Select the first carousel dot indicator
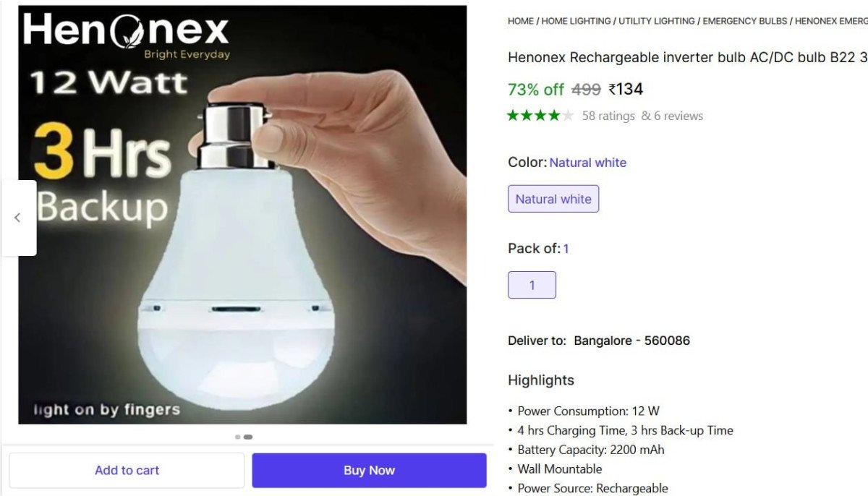868x496 pixels. [x=237, y=436]
